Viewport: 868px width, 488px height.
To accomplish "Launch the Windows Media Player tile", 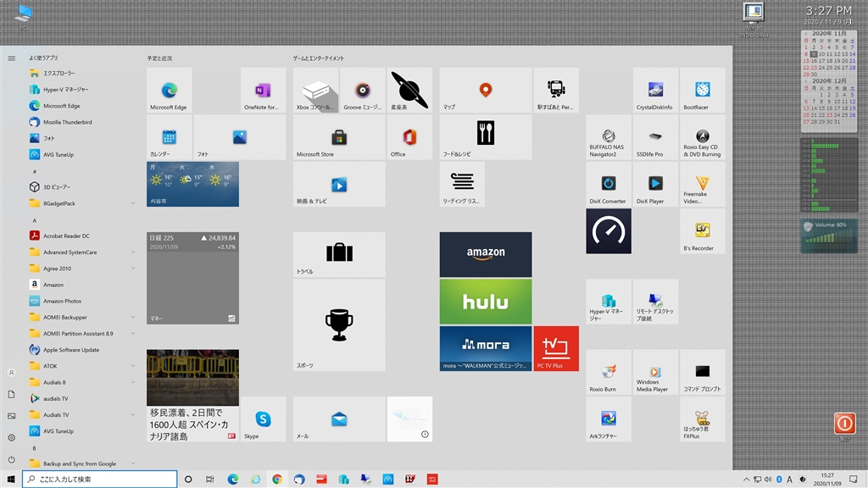I will pyautogui.click(x=655, y=373).
